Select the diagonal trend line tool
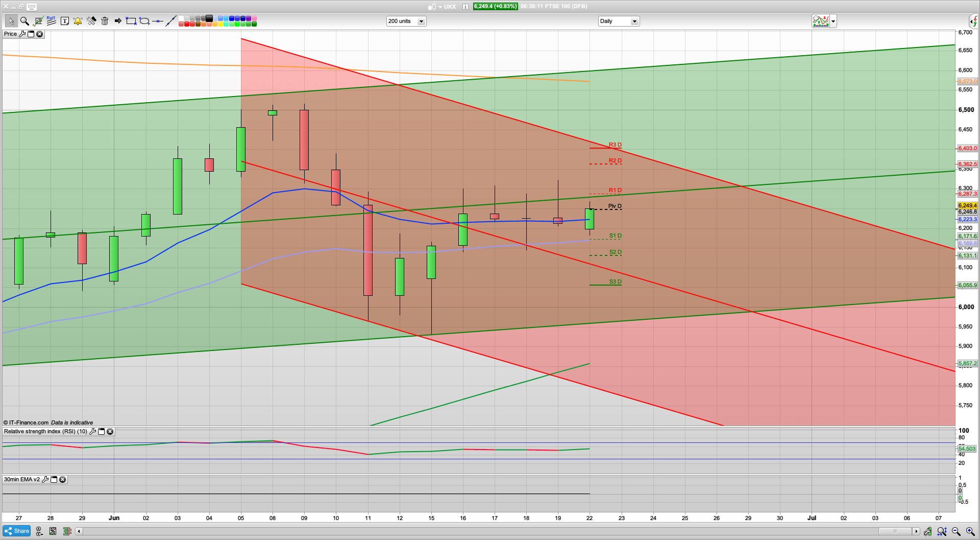This screenshot has width=980, height=540. pos(171,21)
